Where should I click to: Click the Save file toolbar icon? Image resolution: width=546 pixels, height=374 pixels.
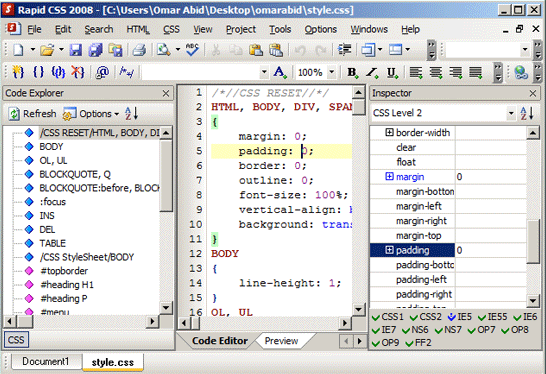coord(76,50)
